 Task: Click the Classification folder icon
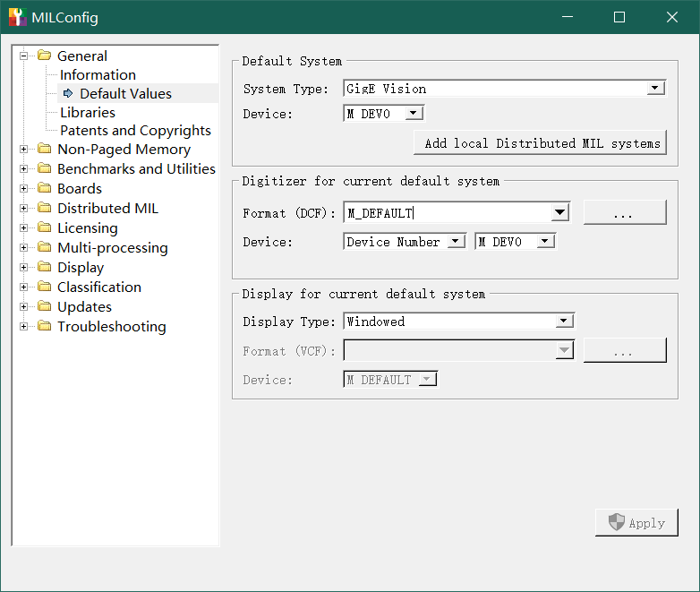coord(44,286)
